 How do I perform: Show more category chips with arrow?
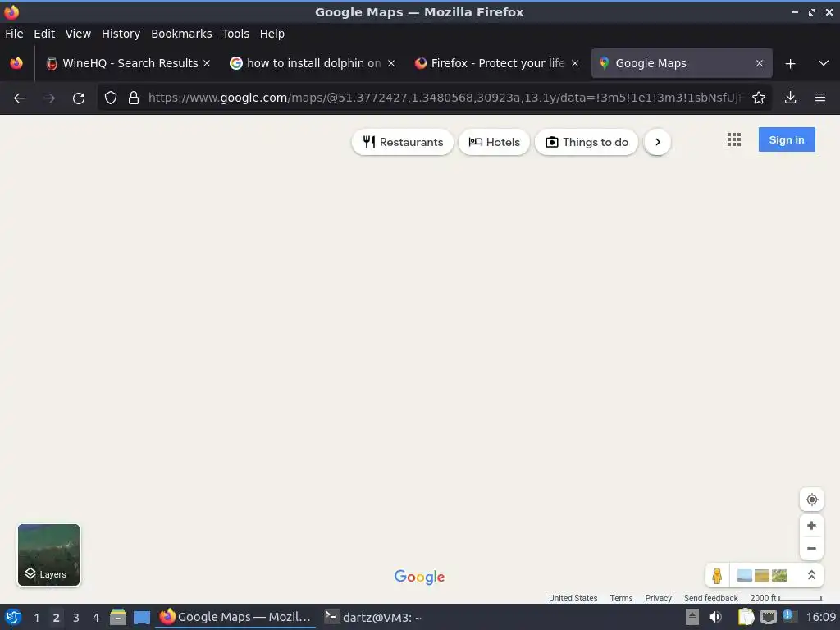pos(657,142)
